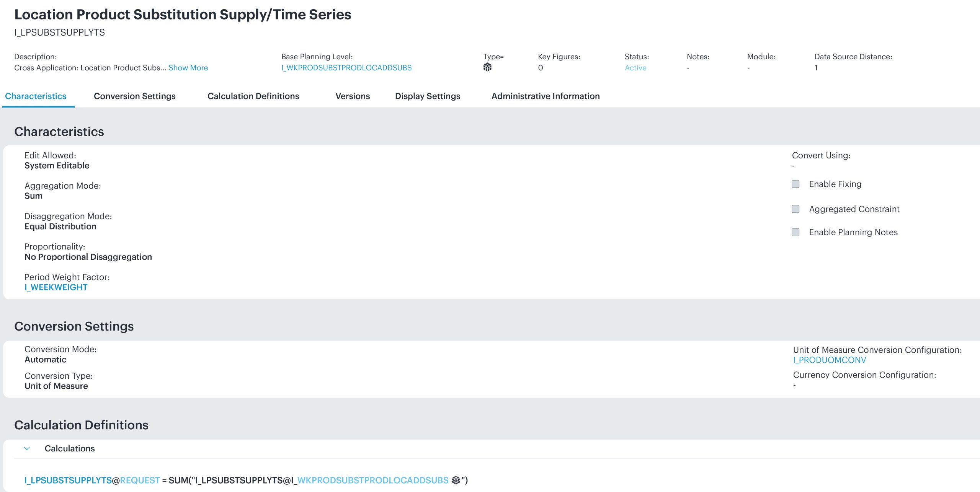Follow the I_PRODUOMCONV configuration link
The image size is (980, 492).
pyautogui.click(x=829, y=360)
